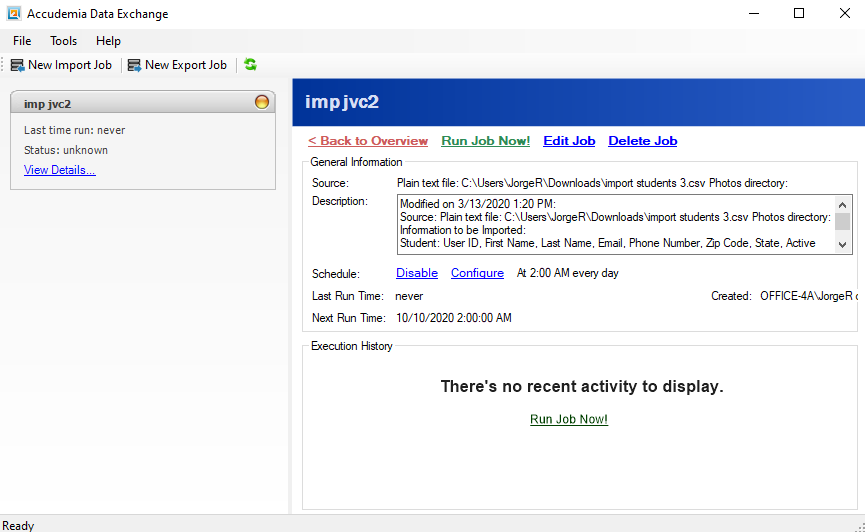Open the Help menu
The image size is (865, 532).
tap(108, 41)
